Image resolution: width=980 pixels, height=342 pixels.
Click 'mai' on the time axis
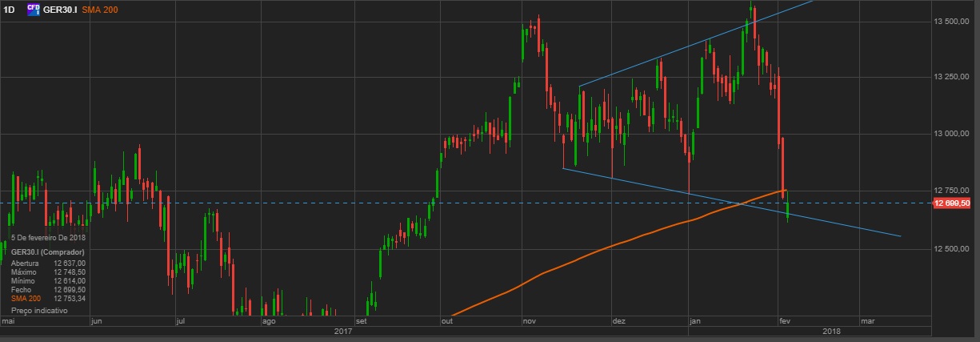click(9, 320)
